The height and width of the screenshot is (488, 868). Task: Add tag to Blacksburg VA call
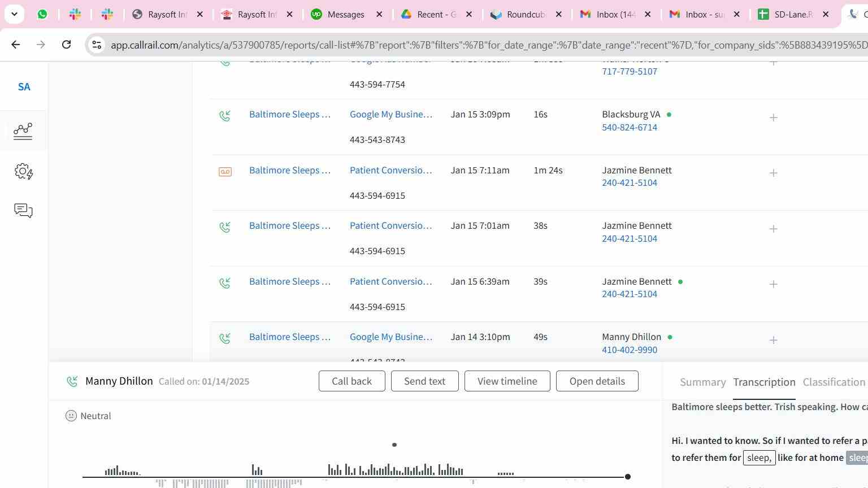click(x=774, y=117)
